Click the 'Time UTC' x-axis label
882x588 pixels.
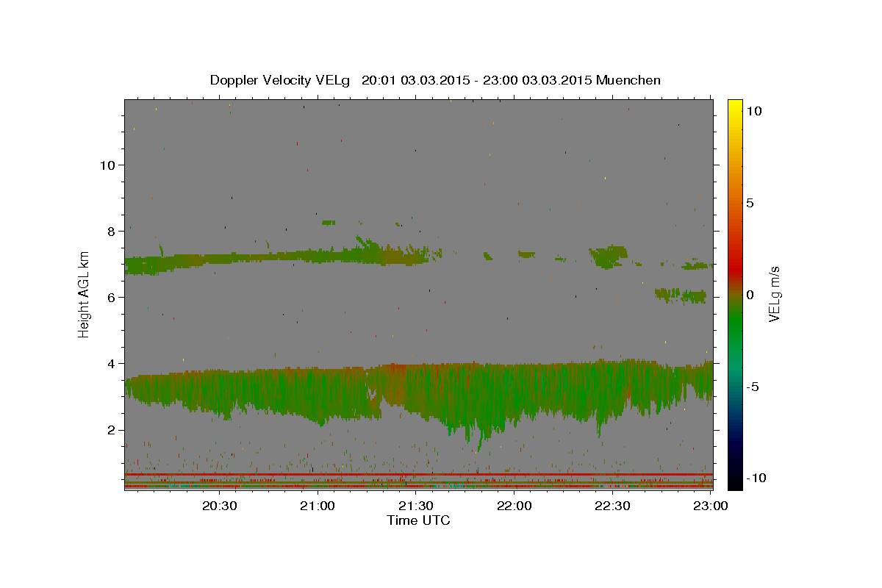418,520
